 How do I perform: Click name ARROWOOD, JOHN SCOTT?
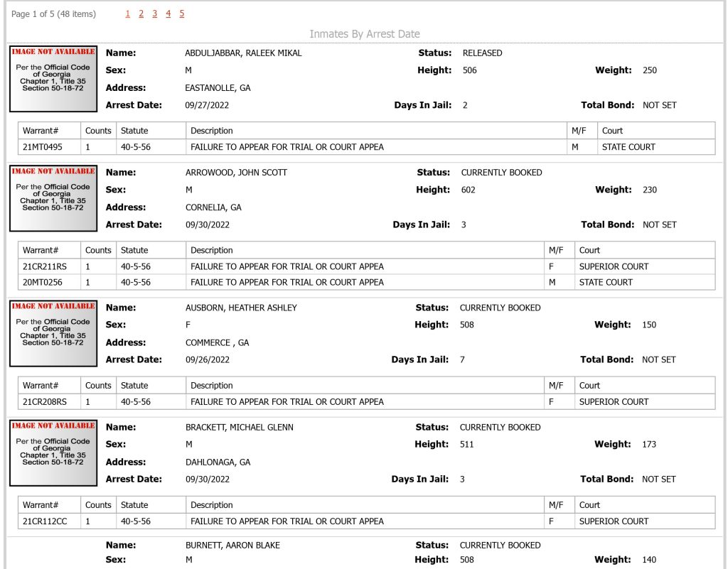(236, 173)
